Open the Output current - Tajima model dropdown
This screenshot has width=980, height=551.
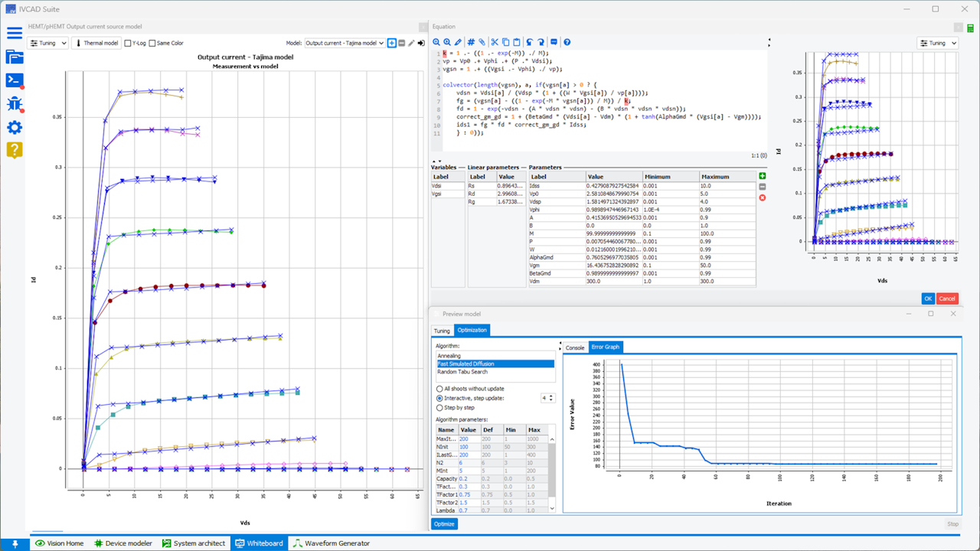345,43
